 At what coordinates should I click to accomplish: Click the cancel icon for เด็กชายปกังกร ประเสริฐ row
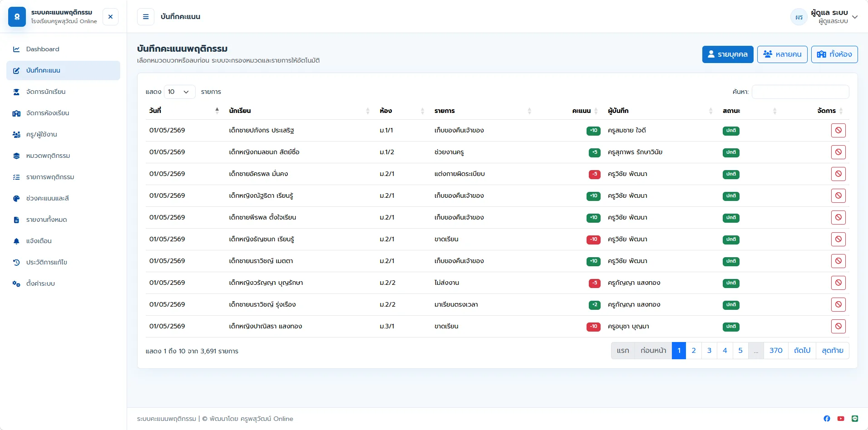(838, 131)
